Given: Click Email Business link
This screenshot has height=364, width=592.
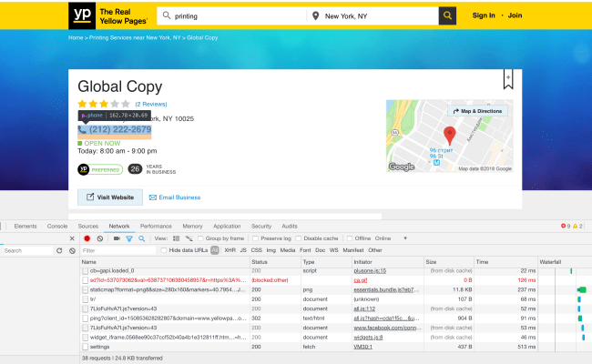Looking at the screenshot, I should click(x=175, y=197).
